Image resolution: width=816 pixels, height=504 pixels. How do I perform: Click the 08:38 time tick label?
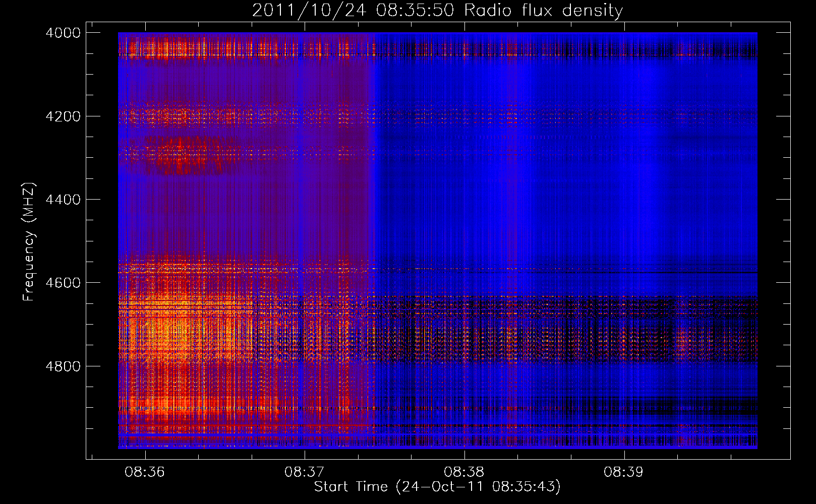(464, 472)
